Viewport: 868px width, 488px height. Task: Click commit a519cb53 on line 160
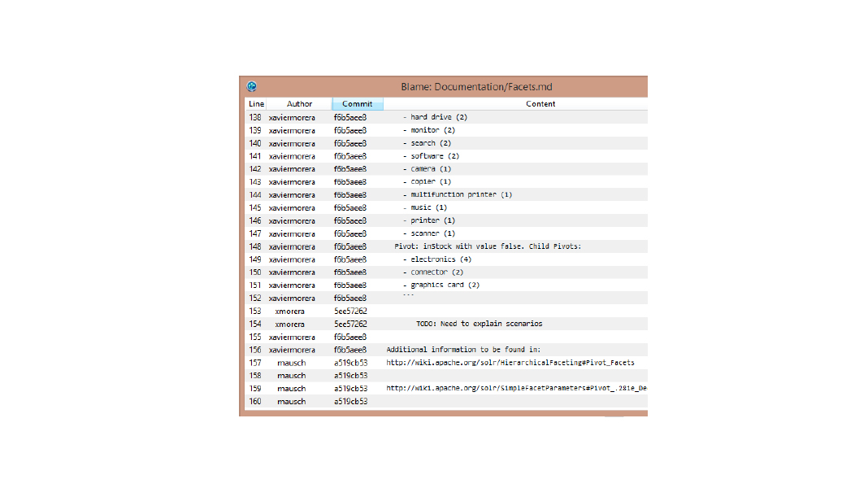(x=350, y=402)
